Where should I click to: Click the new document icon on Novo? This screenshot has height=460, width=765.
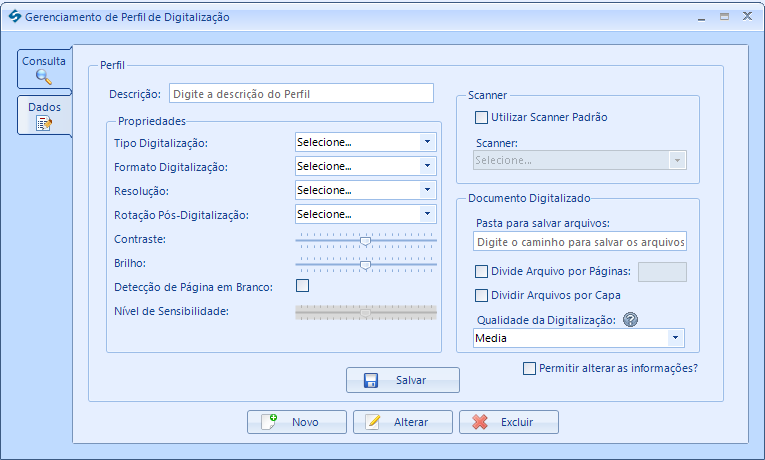coord(269,422)
